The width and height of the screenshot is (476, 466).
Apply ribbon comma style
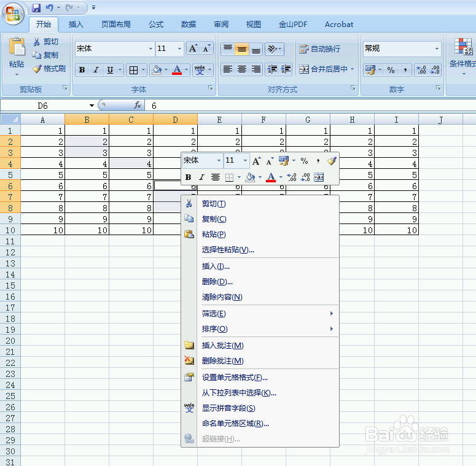(405, 70)
